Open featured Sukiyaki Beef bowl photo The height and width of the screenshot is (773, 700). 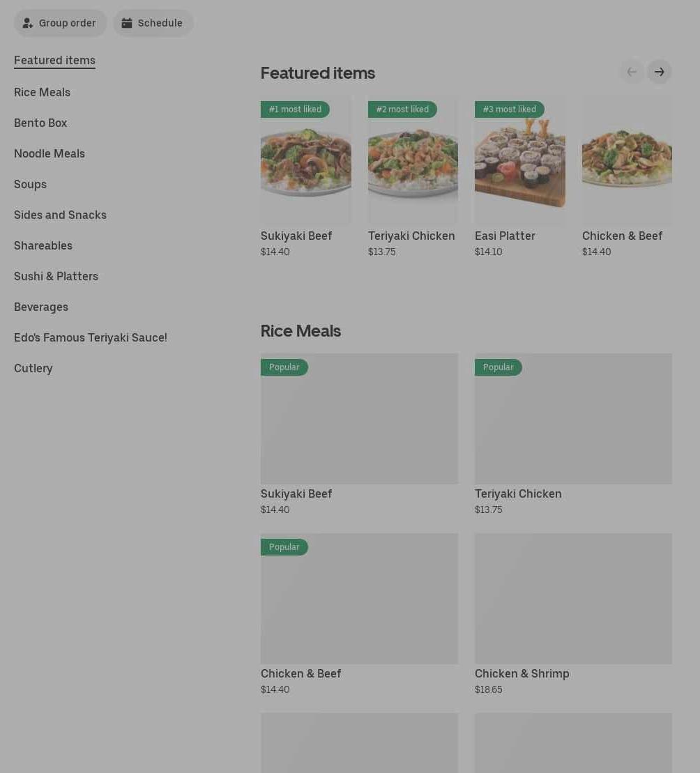(306, 162)
